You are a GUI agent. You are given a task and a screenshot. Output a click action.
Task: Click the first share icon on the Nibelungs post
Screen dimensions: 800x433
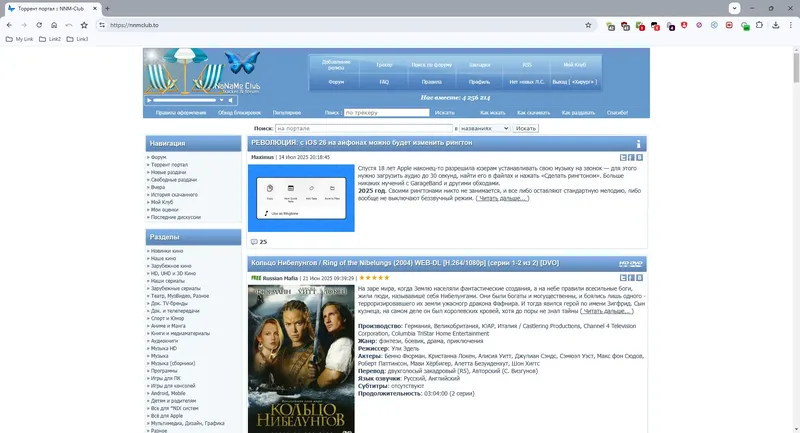pyautogui.click(x=623, y=278)
